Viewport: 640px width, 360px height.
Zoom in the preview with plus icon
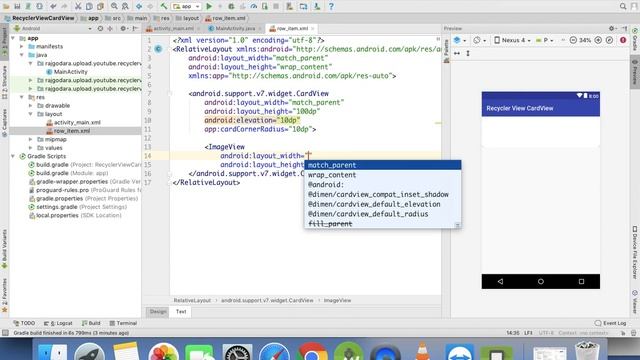[598, 40]
